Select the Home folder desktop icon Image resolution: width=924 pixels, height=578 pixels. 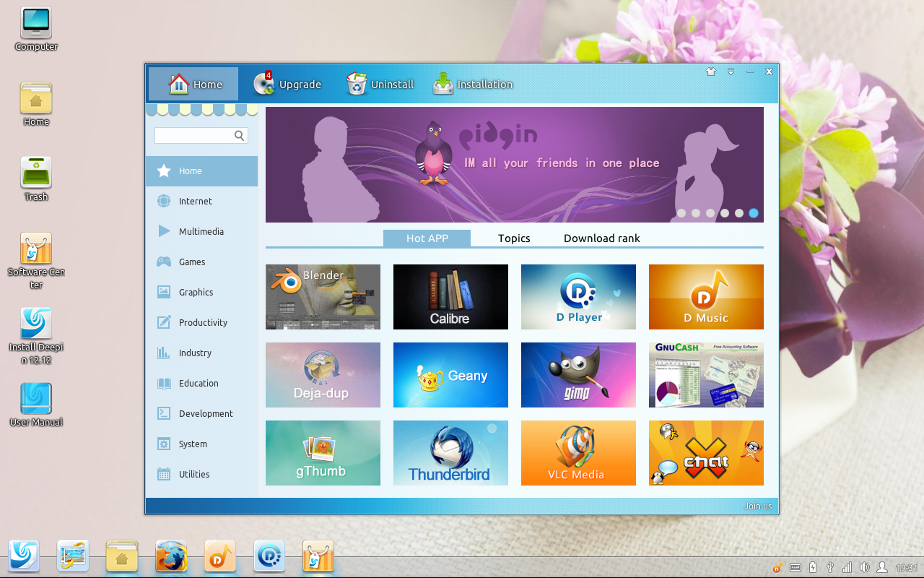(x=36, y=105)
